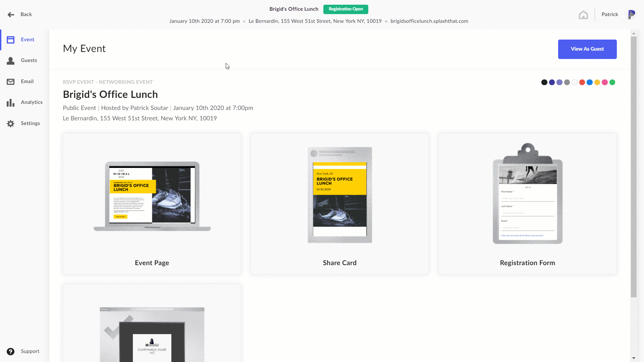Click the Share Card card label
The image size is (644, 362).
(340, 263)
